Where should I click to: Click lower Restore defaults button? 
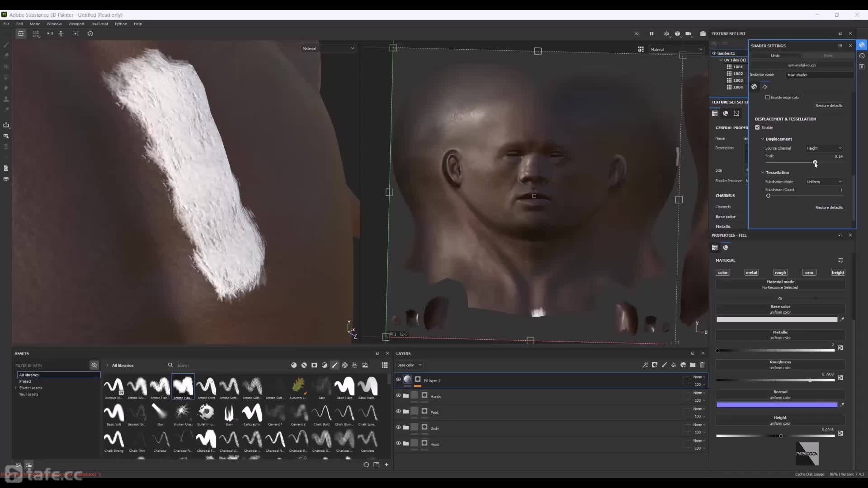(x=829, y=207)
